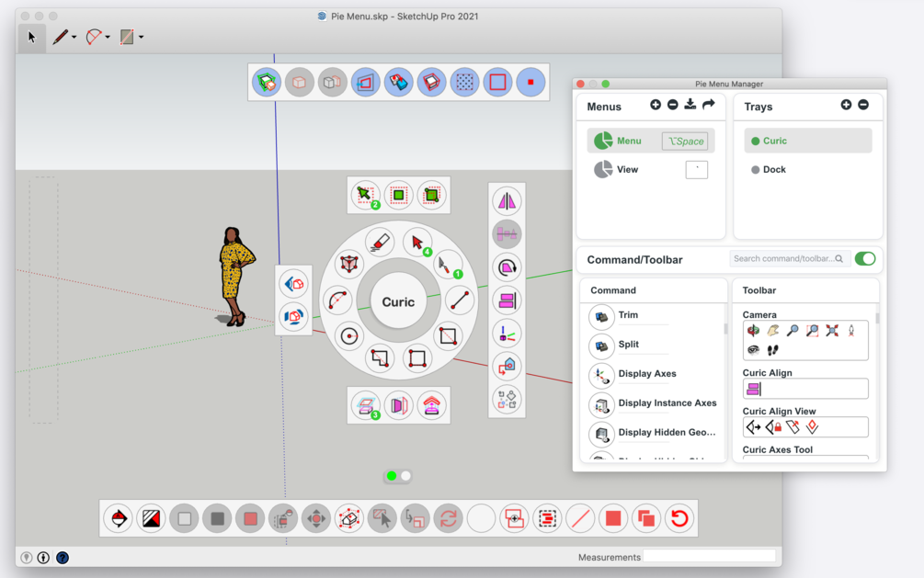Select the Dock tray item
The image size is (924, 578).
coord(774,170)
